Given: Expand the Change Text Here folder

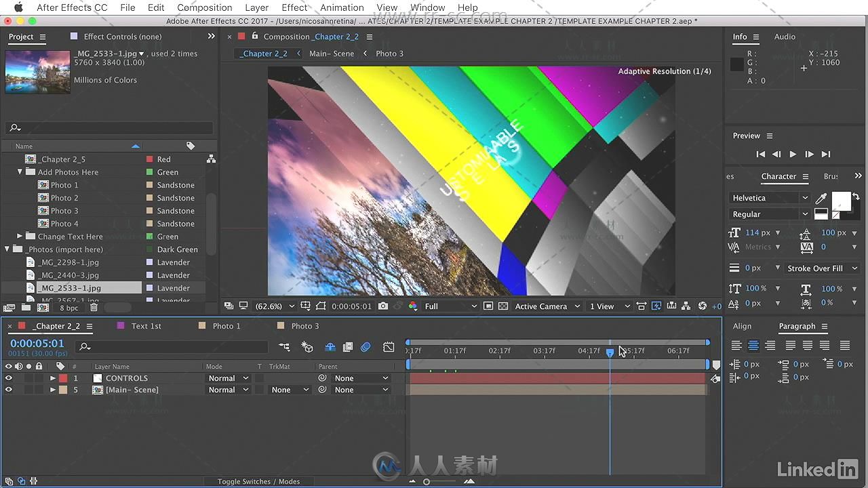Looking at the screenshot, I should pyautogui.click(x=20, y=237).
